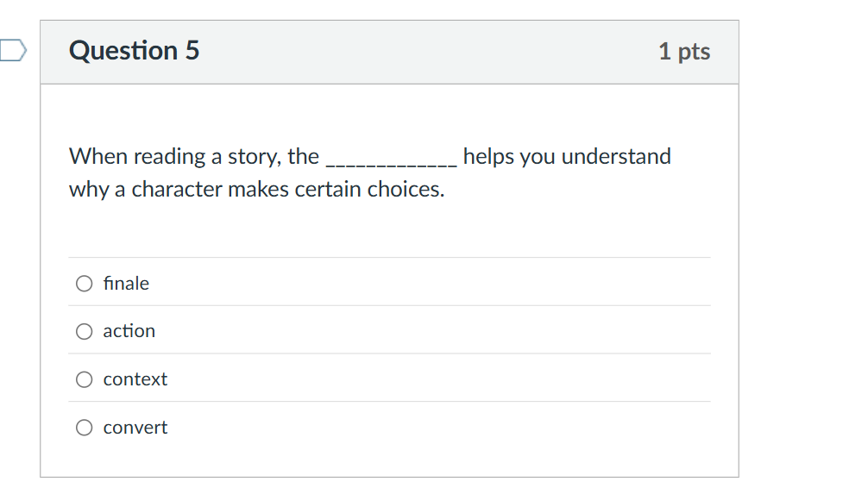Click empty space right of "finale" answer row
868x488 pixels.
431,284
